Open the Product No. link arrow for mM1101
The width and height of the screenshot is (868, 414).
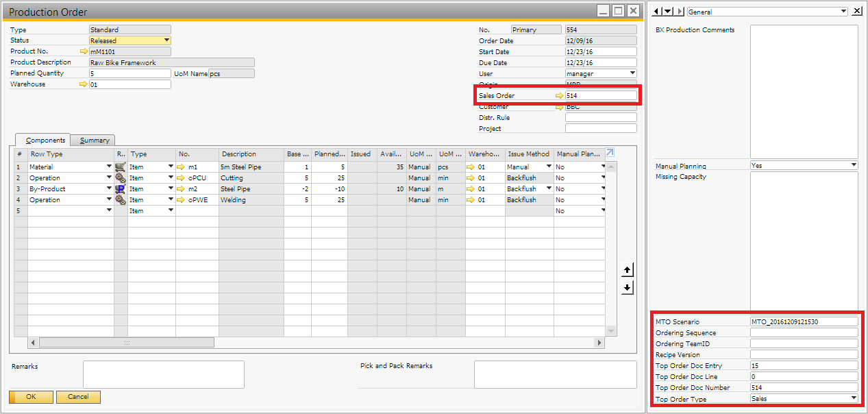(x=84, y=51)
